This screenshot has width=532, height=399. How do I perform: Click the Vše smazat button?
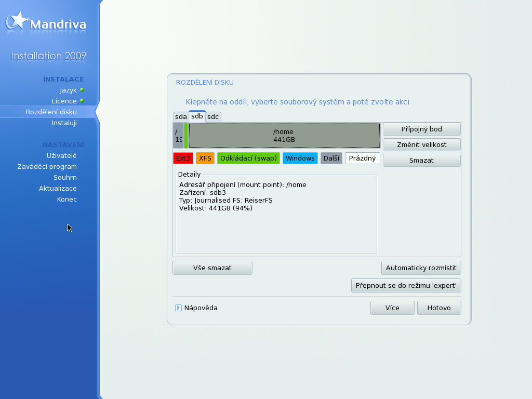pyautogui.click(x=212, y=268)
